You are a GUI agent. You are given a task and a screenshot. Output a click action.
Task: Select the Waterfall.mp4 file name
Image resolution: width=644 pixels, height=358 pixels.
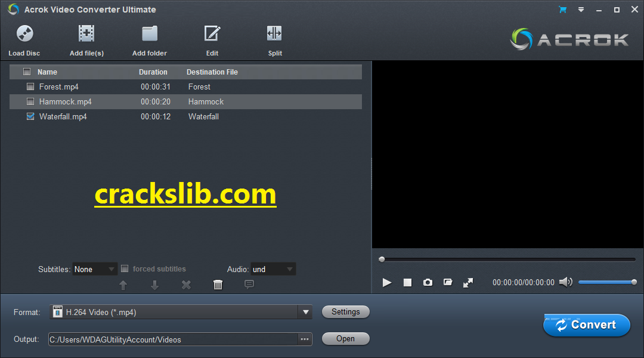[x=63, y=117]
